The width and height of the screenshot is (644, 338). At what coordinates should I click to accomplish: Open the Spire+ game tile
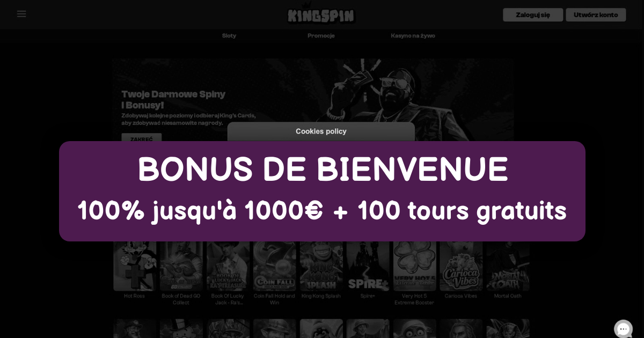pos(368,266)
